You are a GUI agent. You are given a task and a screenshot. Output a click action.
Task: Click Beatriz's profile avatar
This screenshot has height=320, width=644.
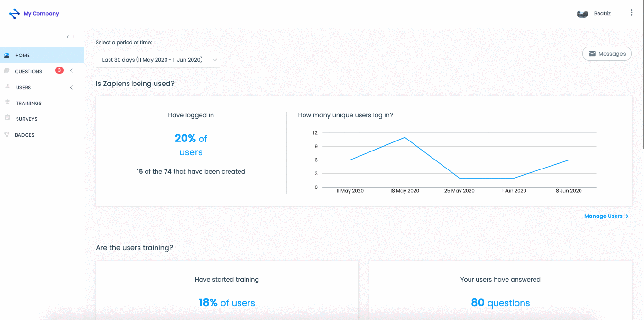(582, 14)
